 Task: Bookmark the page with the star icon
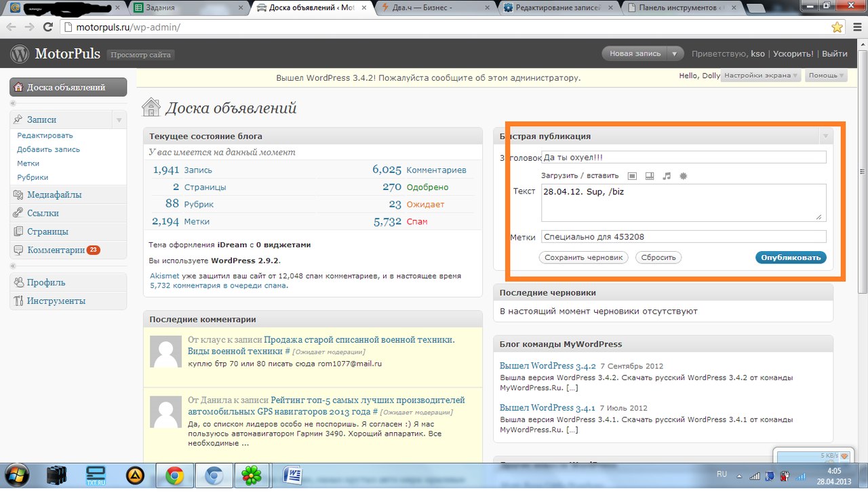pos(837,27)
